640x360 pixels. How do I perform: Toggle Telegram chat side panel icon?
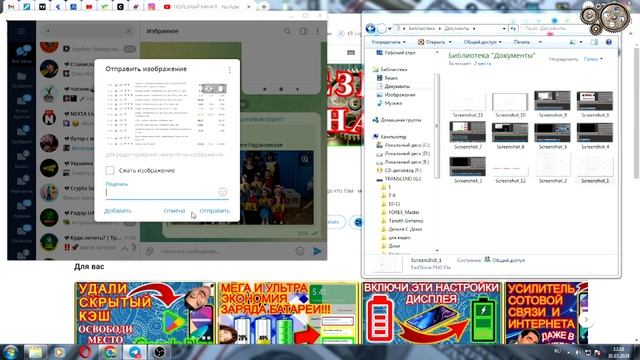pos(303,31)
